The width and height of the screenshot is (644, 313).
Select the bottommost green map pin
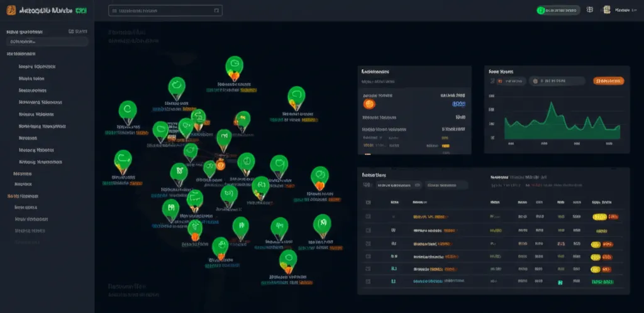pos(288,261)
